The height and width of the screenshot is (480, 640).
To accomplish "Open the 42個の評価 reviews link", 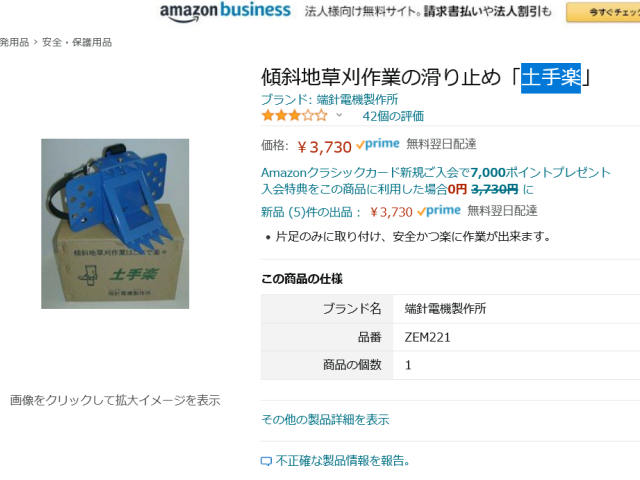I will click(x=393, y=116).
